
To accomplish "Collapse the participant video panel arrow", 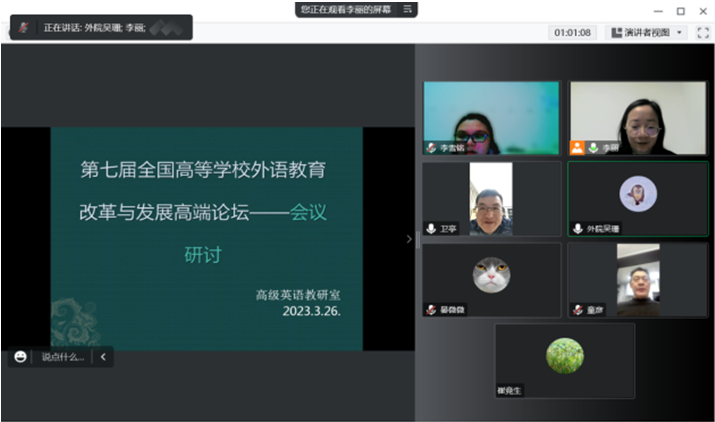I will 407,239.
